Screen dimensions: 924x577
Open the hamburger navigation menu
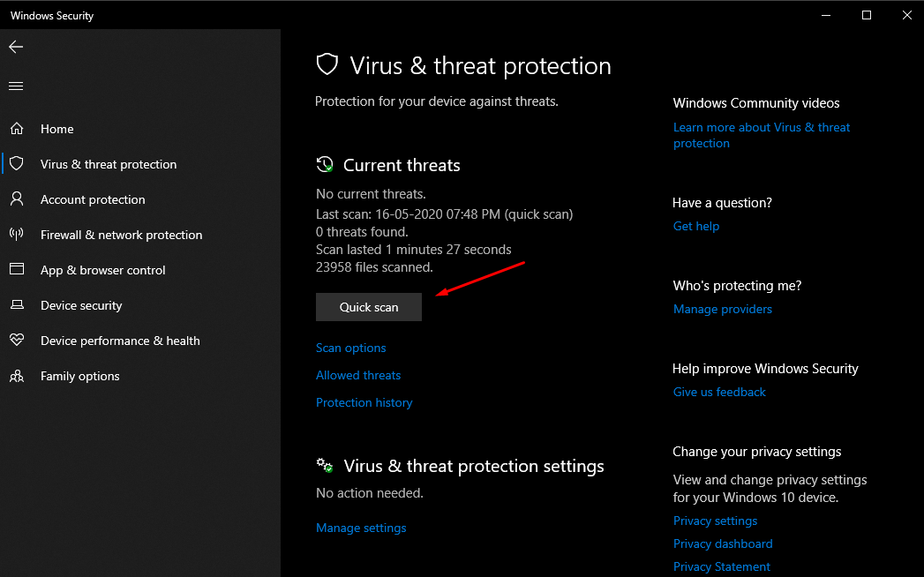click(x=16, y=86)
